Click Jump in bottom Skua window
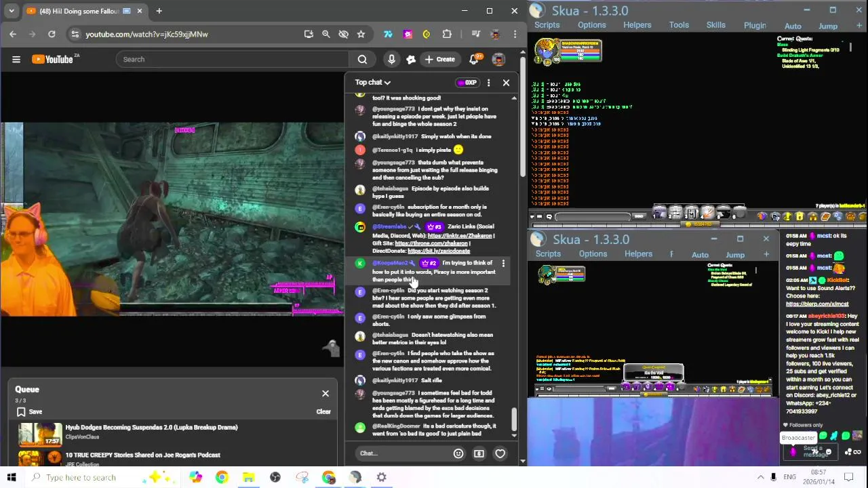This screenshot has height=488, width=868. tap(735, 255)
